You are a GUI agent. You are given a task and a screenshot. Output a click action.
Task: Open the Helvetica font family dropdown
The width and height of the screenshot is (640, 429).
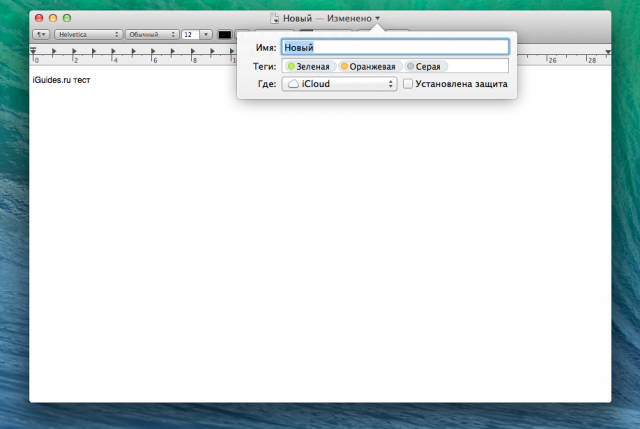click(89, 35)
